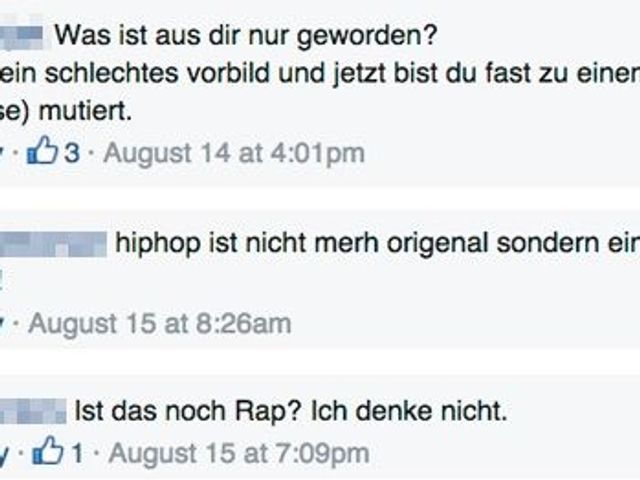The width and height of the screenshot is (640, 480).
Task: Open the like count "1" on Rap comment
Action: click(76, 454)
